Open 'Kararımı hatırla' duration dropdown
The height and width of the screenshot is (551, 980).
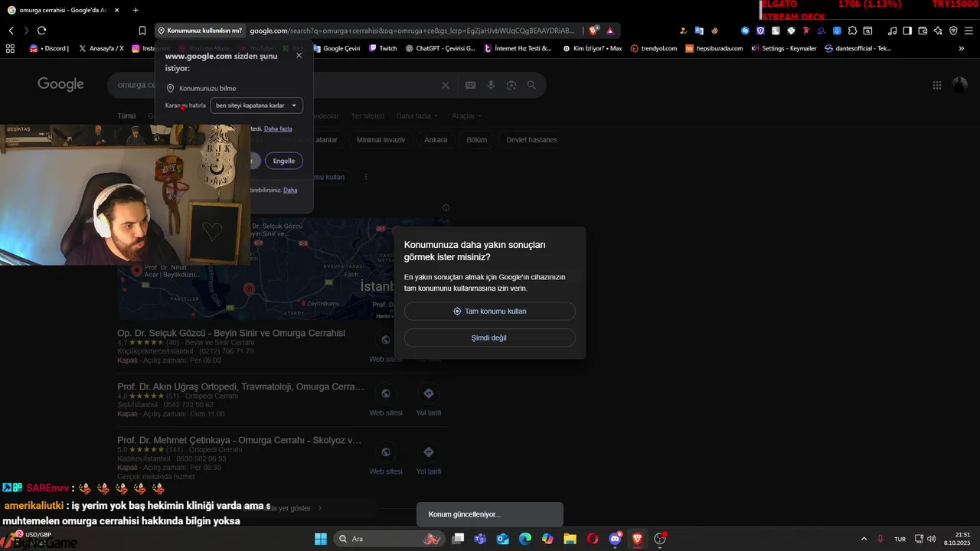[x=256, y=106]
